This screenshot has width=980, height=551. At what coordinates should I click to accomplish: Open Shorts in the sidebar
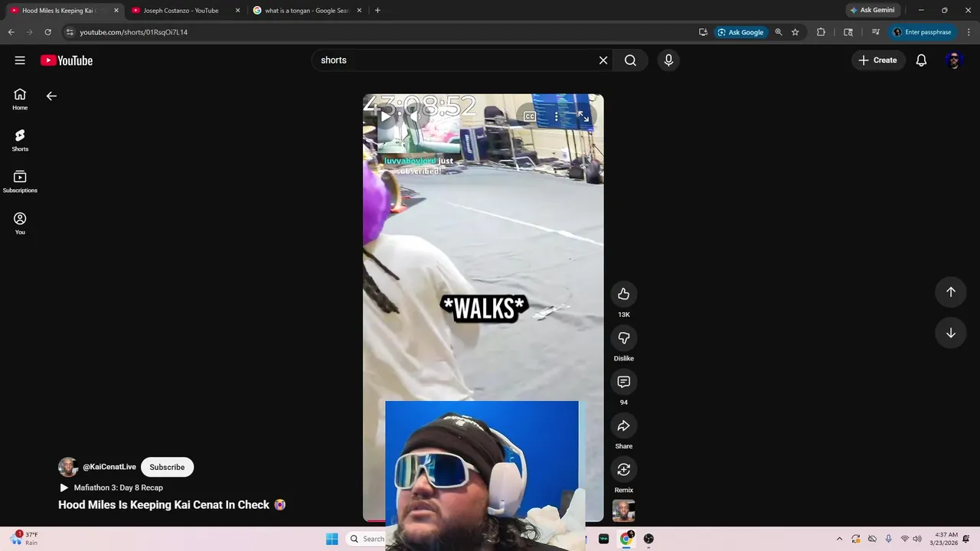click(x=20, y=140)
